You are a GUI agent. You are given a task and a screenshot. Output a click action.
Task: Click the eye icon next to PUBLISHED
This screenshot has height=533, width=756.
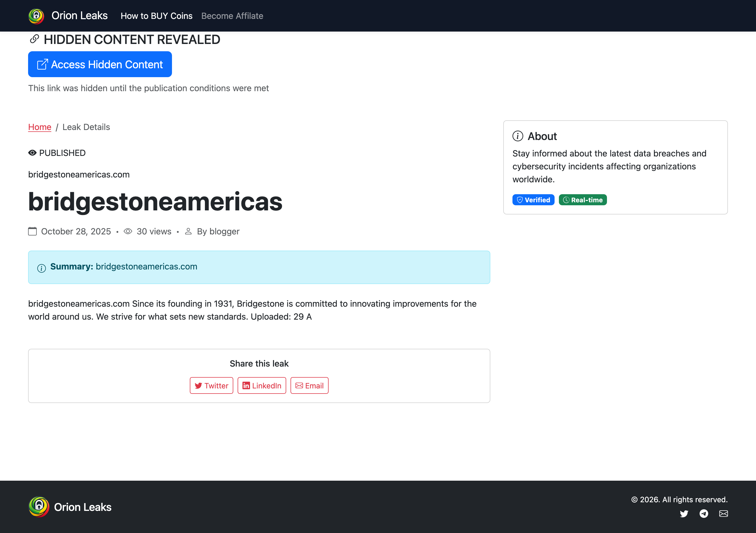tap(32, 153)
